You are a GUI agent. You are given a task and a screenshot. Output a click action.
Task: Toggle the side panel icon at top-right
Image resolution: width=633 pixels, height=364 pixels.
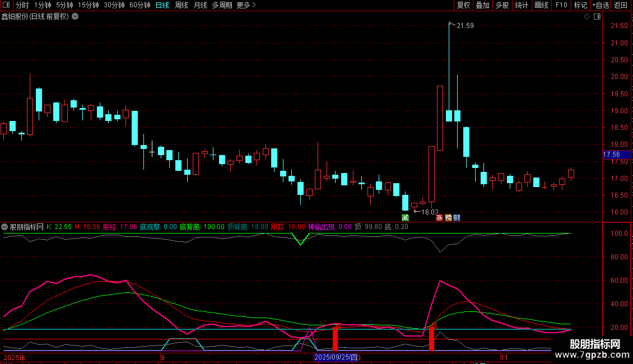pos(597,17)
